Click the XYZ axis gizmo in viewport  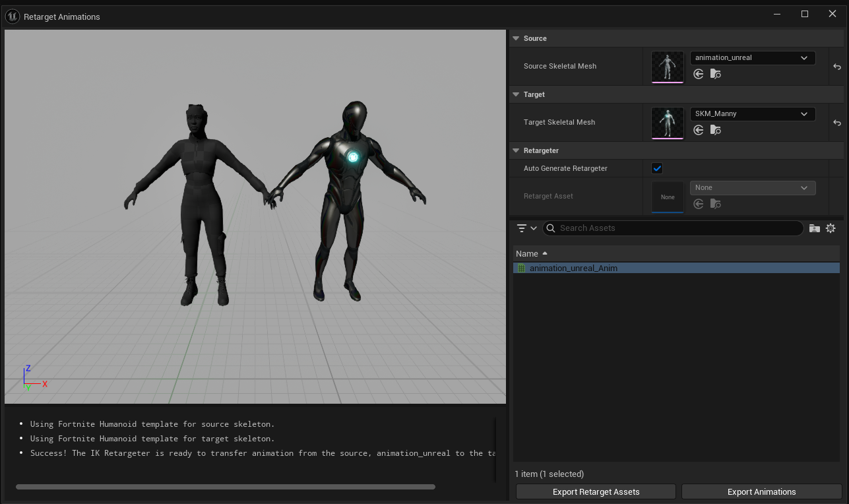pyautogui.click(x=34, y=377)
